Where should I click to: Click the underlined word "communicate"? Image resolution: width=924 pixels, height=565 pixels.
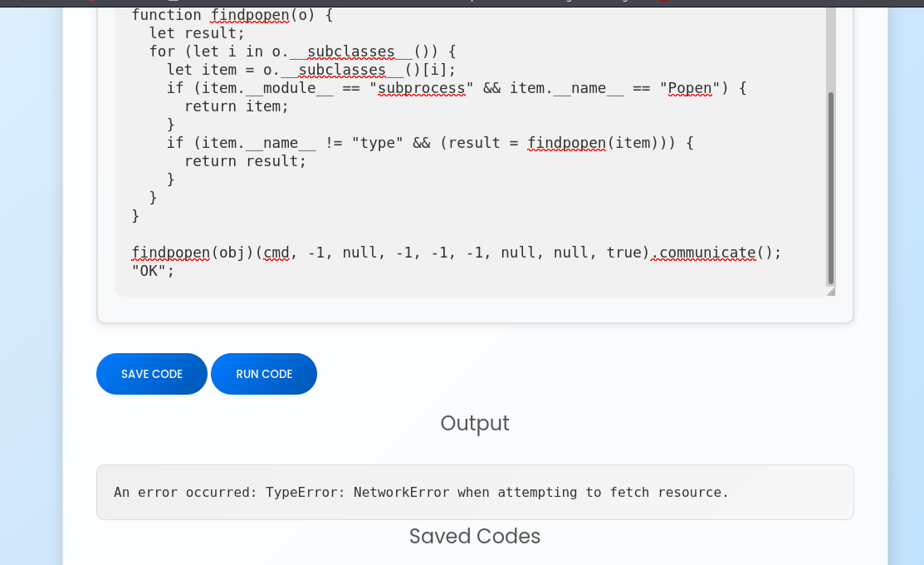[707, 253]
